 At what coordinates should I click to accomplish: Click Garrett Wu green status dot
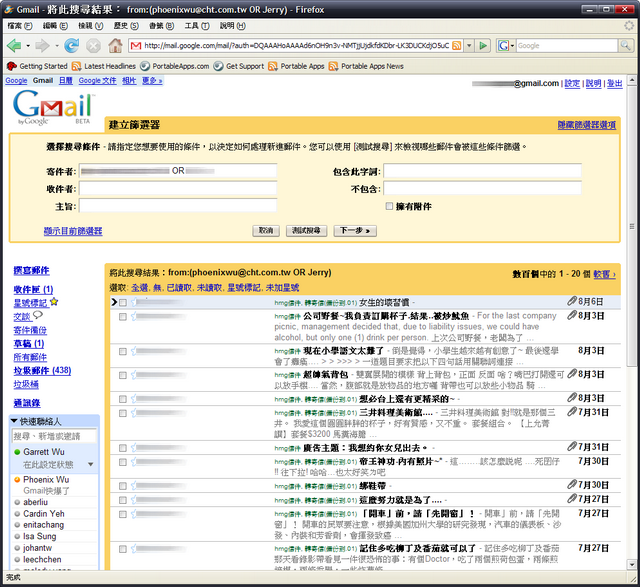pyautogui.click(x=17, y=452)
